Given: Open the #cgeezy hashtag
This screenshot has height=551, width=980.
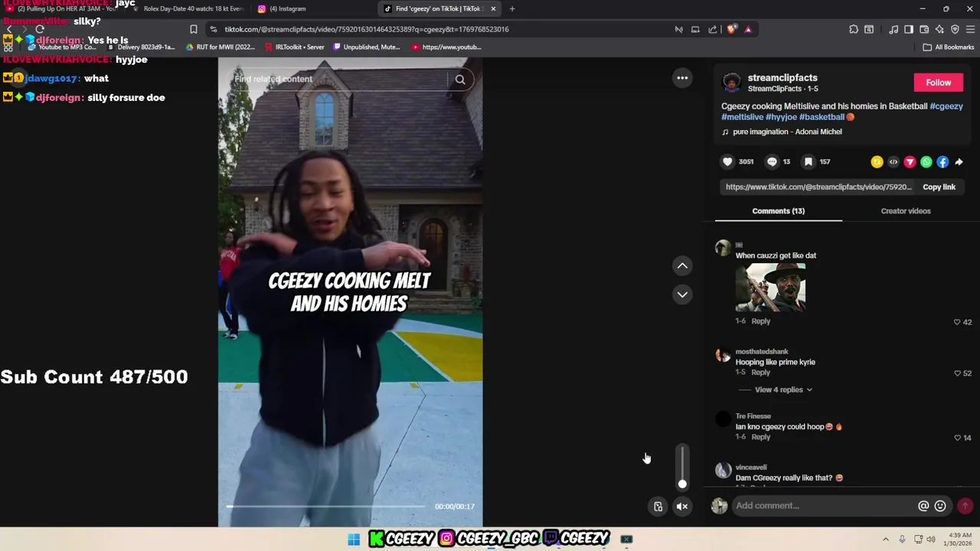Looking at the screenshot, I should [x=946, y=106].
